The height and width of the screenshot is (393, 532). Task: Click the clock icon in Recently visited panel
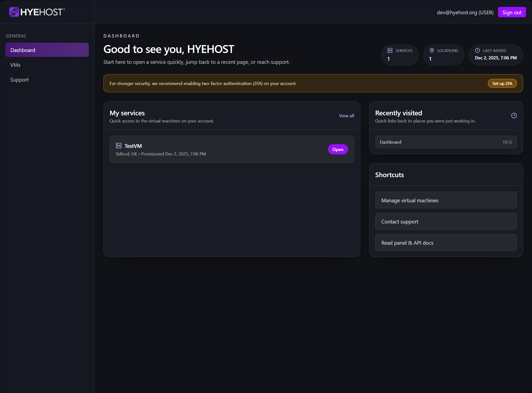coord(514,115)
